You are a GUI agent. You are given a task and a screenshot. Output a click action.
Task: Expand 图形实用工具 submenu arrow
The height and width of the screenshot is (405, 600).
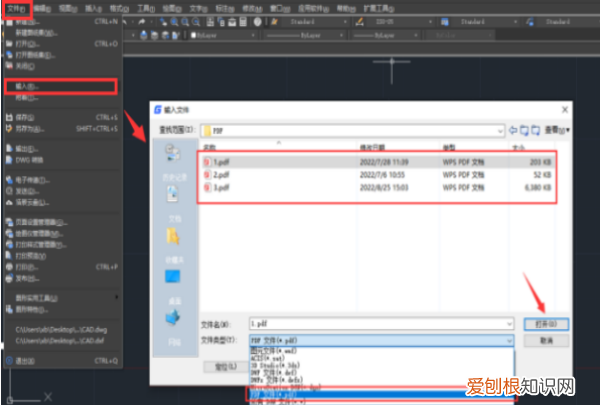[x=116, y=297]
